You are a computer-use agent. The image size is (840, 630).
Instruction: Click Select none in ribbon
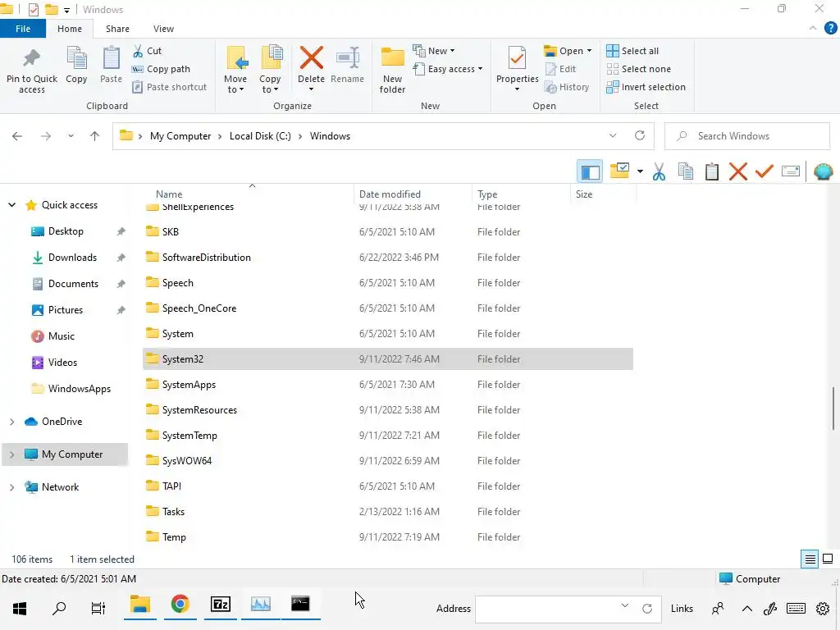click(x=638, y=69)
